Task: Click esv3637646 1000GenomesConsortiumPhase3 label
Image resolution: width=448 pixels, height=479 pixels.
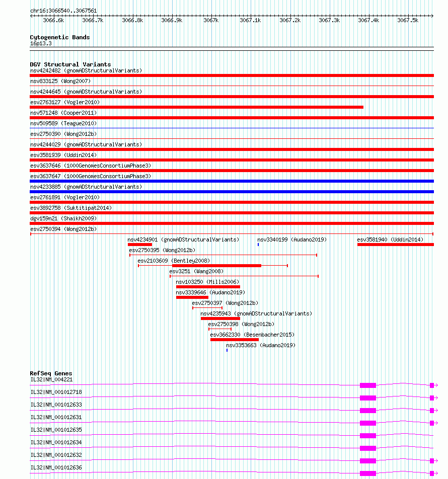Action: pyautogui.click(x=91, y=166)
